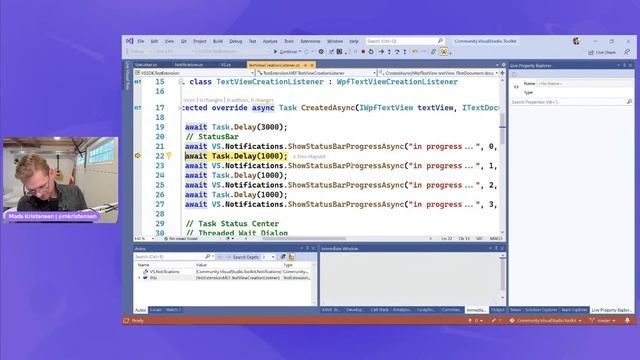
Task: Open the File menu
Action: [x=141, y=41]
